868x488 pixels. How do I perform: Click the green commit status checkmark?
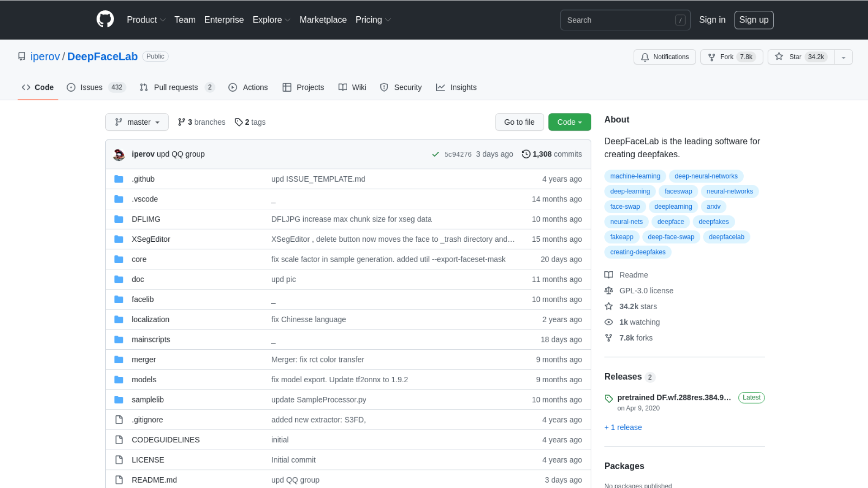pyautogui.click(x=435, y=155)
